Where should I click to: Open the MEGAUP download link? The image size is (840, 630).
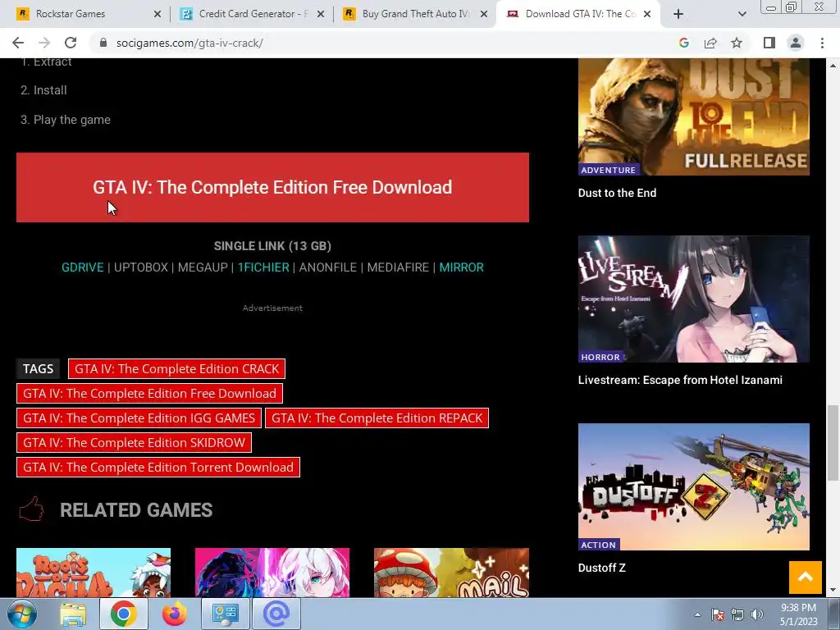(203, 267)
